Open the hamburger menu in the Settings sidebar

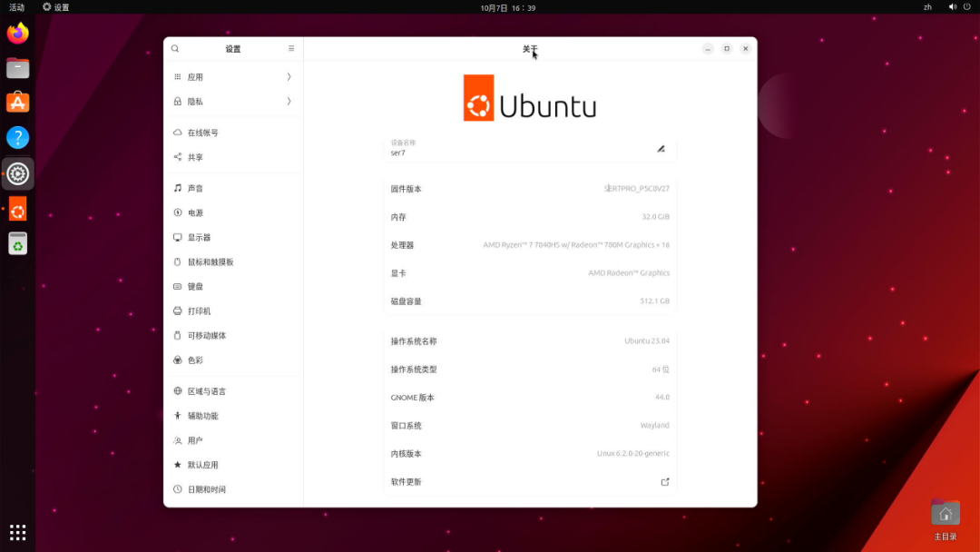(x=290, y=48)
